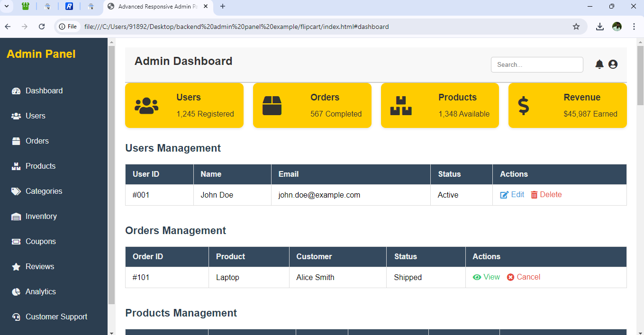Open Customer Support sidebar item

[x=56, y=317]
